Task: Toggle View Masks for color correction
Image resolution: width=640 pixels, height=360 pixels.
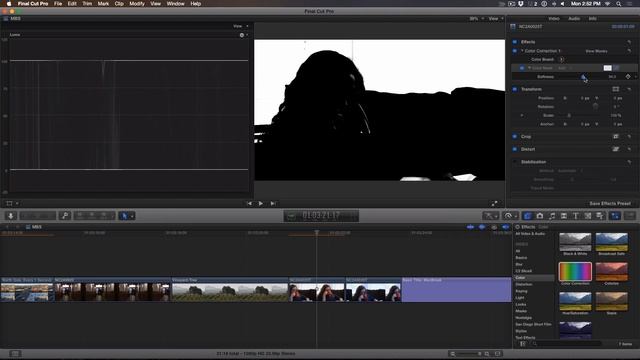Action: (x=596, y=51)
